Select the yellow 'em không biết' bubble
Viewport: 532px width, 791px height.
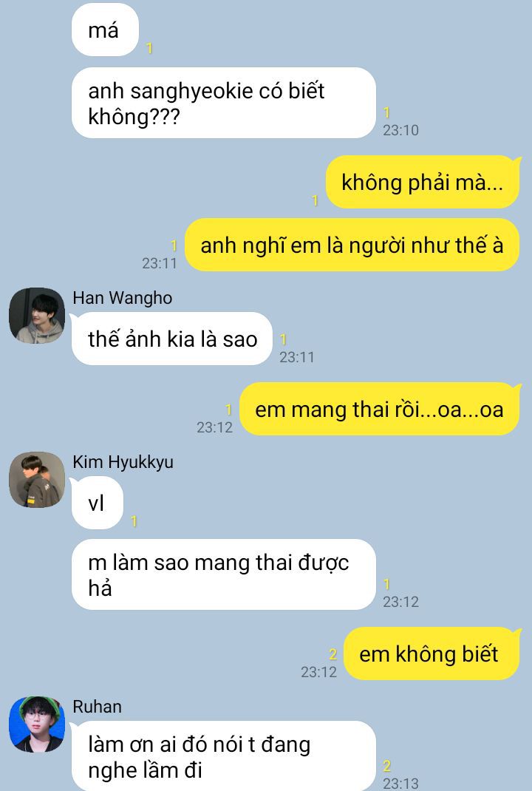pos(432,653)
